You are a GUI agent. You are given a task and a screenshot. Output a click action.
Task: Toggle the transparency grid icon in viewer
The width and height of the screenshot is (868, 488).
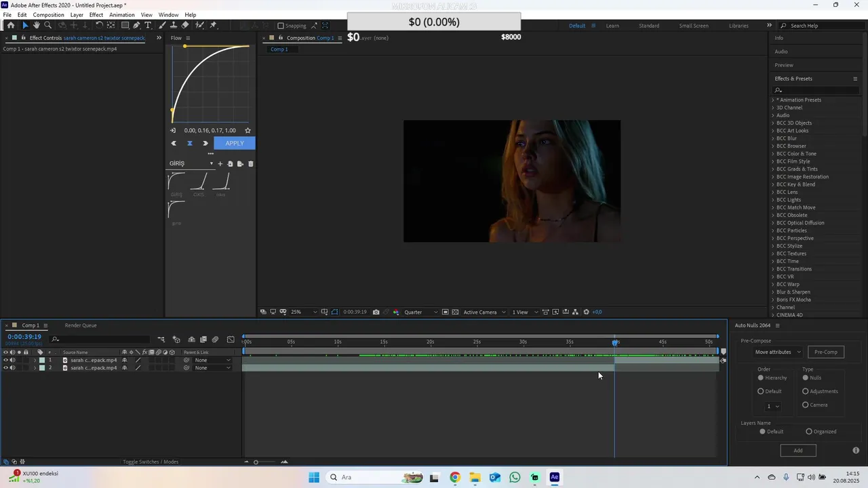(x=455, y=312)
